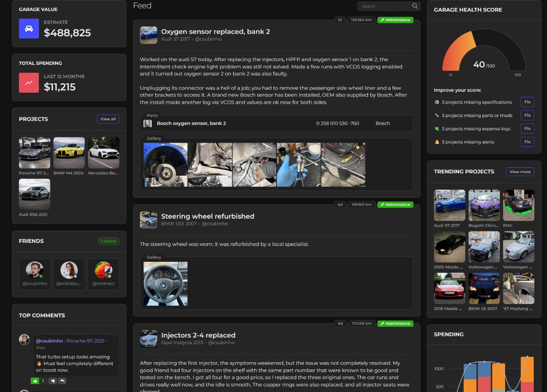Fix projects missing parts or mods
Image resolution: width=547 pixels, height=392 pixels.
527,115
